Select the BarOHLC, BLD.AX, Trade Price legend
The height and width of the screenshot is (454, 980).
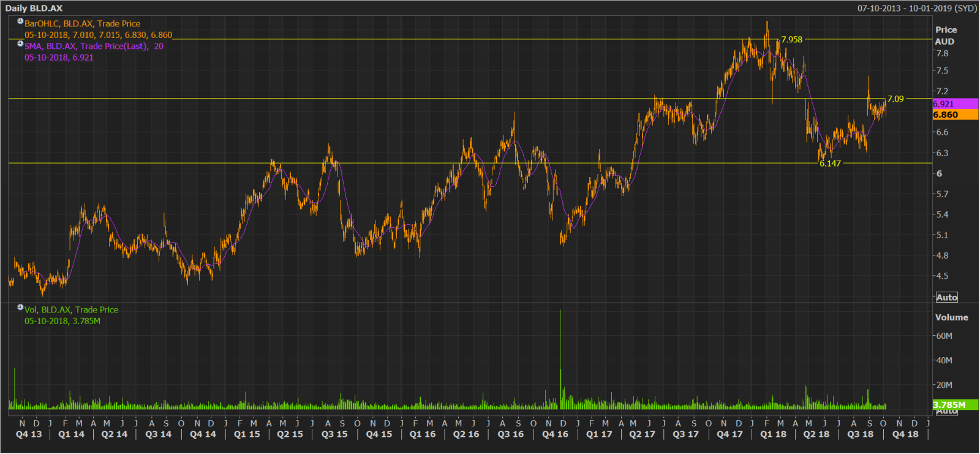pyautogui.click(x=82, y=24)
